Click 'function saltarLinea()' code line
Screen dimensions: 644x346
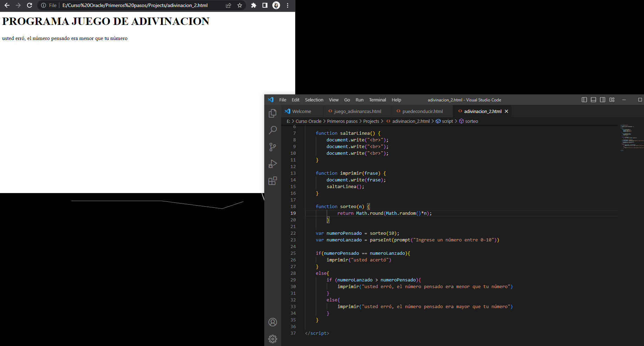coord(348,133)
